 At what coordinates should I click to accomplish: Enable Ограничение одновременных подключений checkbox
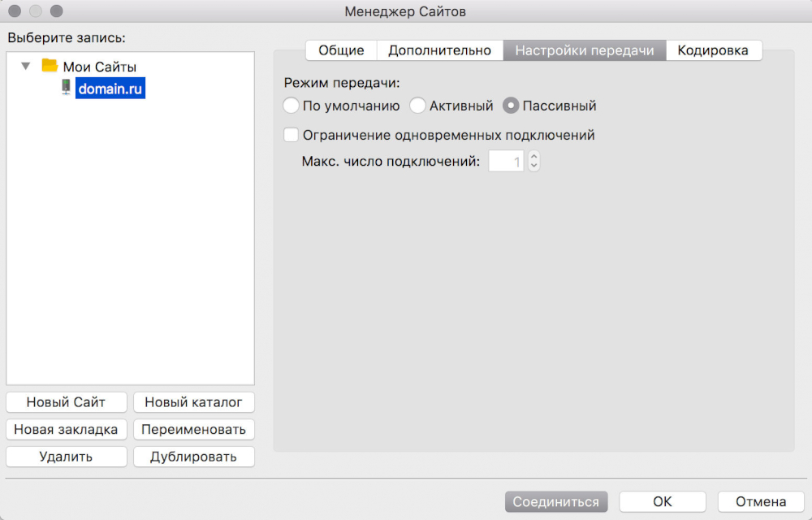(x=292, y=135)
